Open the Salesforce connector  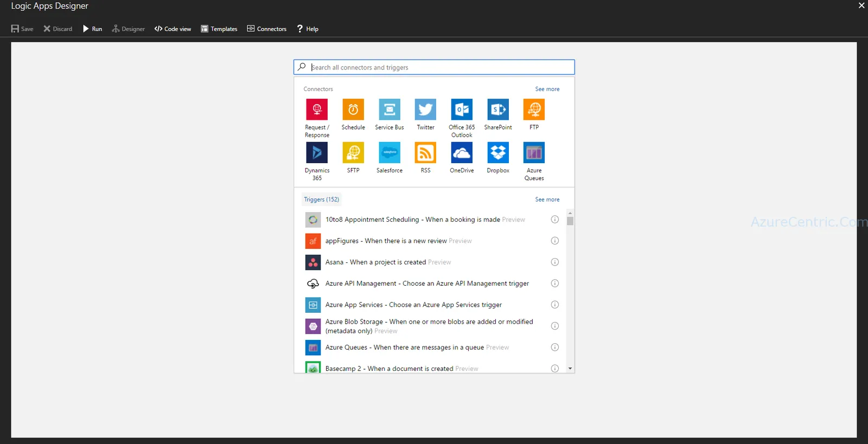coord(390,152)
